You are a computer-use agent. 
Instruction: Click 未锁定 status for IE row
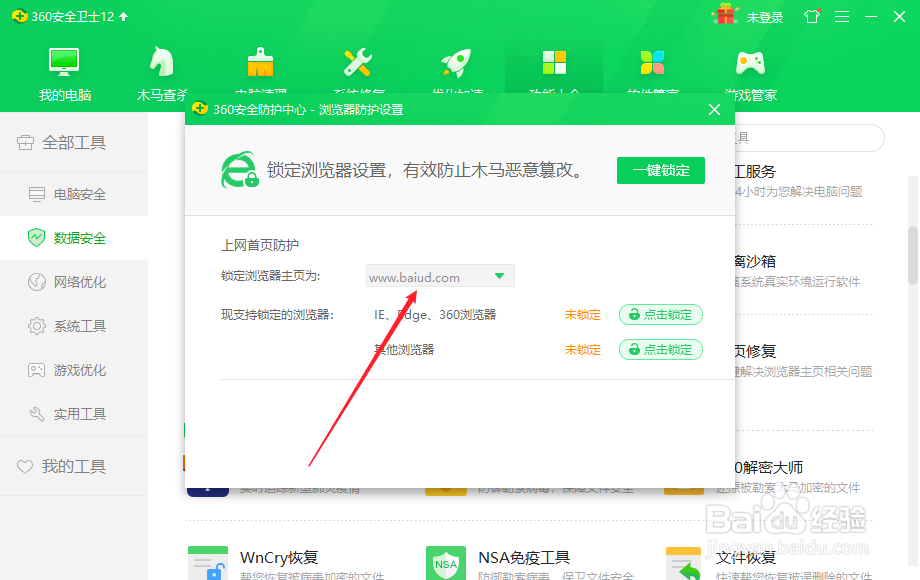583,315
